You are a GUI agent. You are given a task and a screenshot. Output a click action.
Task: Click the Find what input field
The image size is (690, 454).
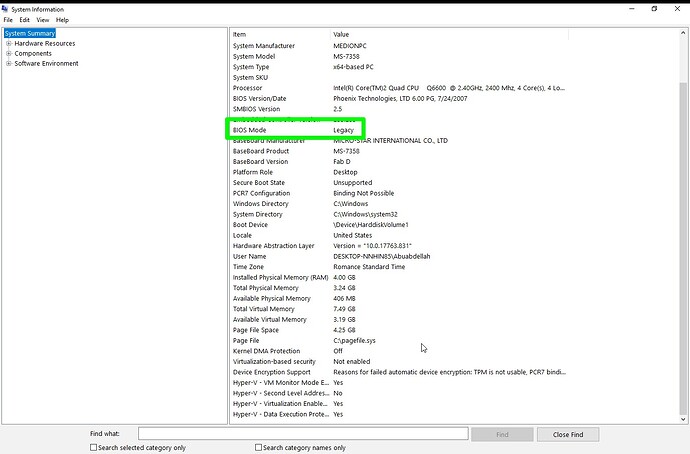pyautogui.click(x=303, y=434)
